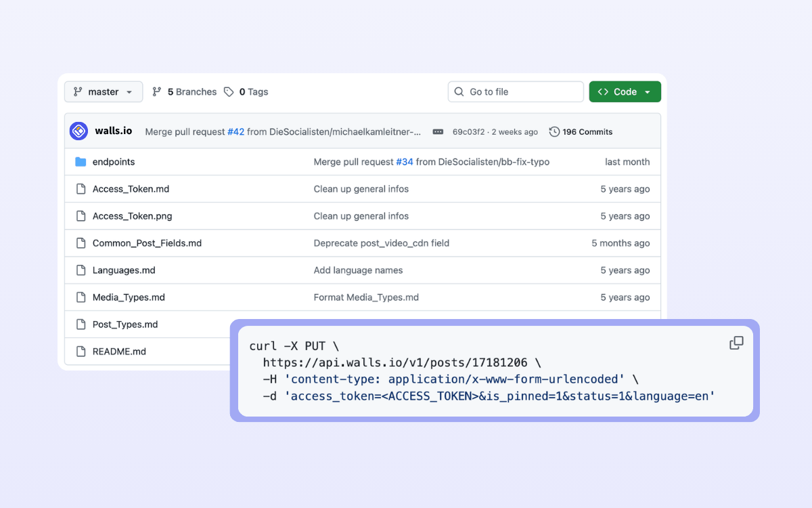Click the search magnifier icon in Go to file
Viewport: 812px width, 508px height.
click(459, 91)
